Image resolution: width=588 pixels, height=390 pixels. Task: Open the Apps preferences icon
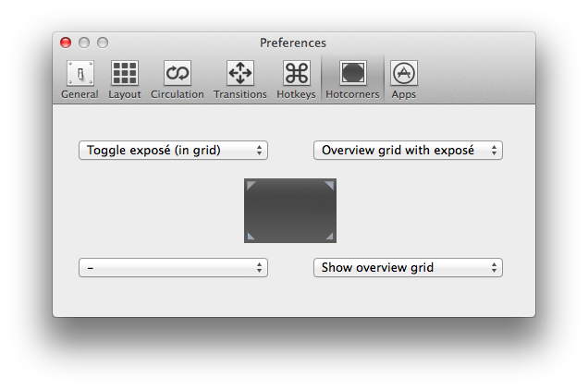click(x=403, y=74)
